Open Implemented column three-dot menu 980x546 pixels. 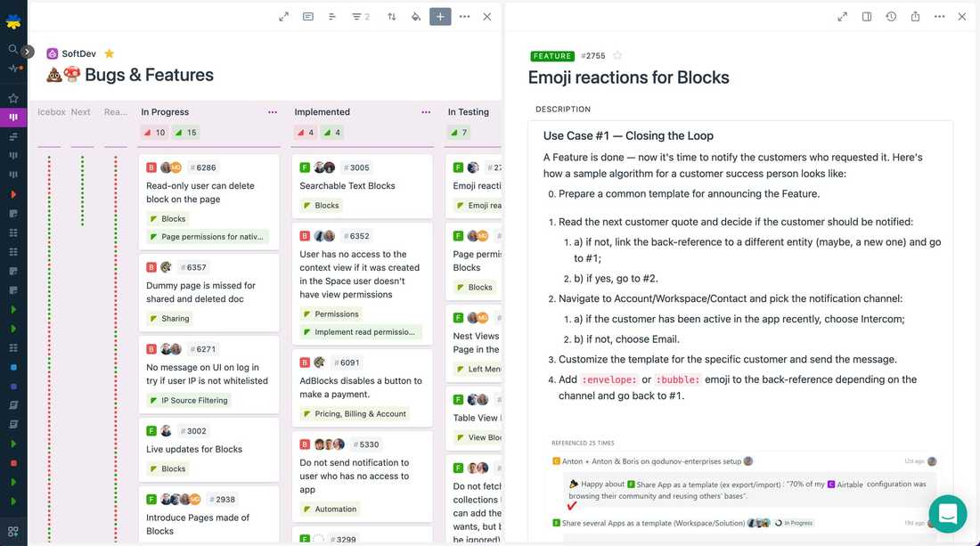(426, 112)
